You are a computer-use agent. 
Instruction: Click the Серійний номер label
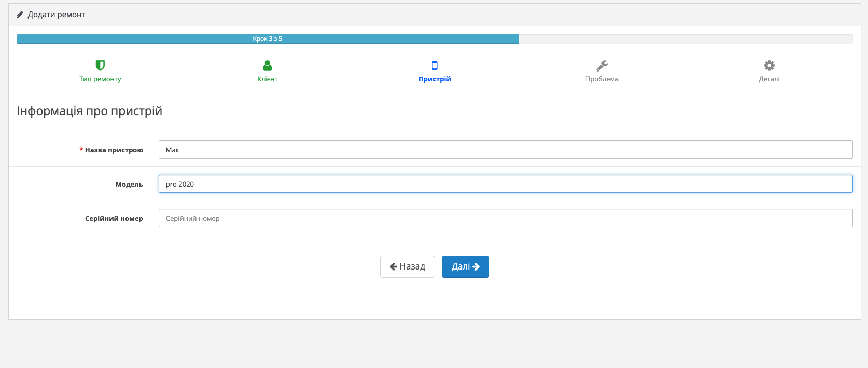click(114, 218)
